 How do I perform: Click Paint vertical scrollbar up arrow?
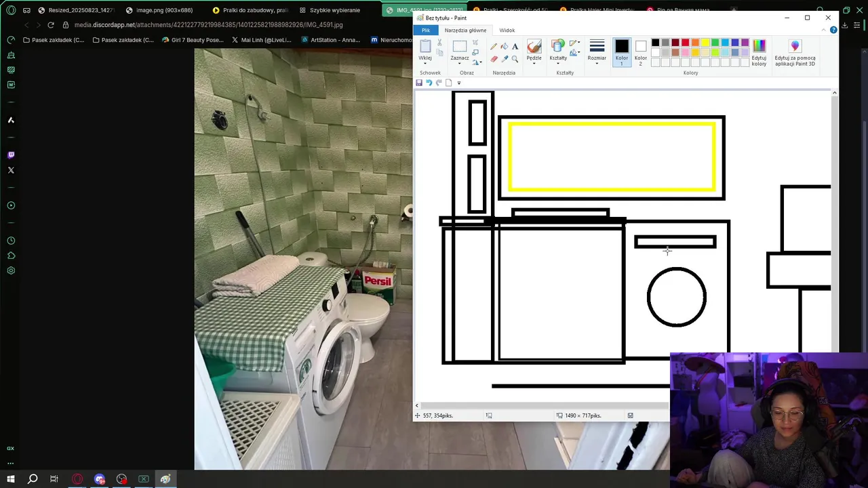pos(834,93)
